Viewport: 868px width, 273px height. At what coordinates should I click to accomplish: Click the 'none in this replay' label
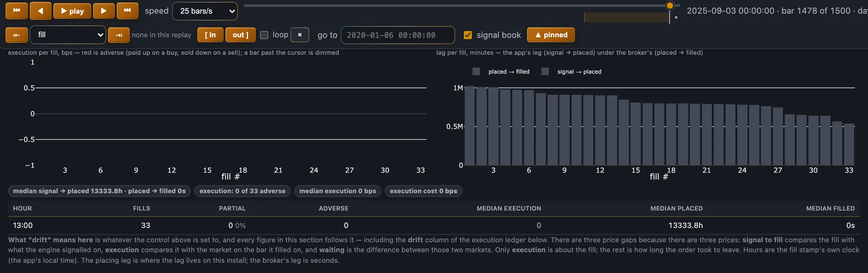[x=161, y=35]
